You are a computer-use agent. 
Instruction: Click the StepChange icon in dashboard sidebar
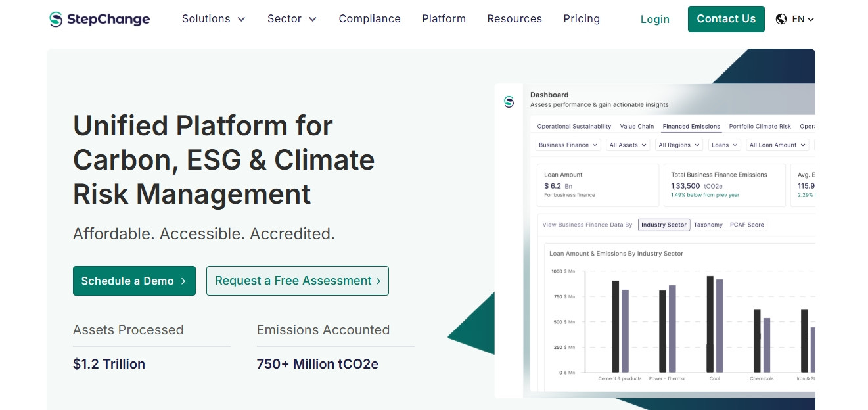tap(509, 102)
